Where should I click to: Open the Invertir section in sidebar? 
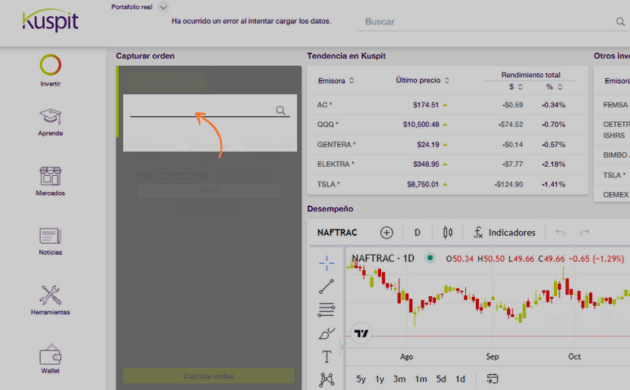[x=50, y=70]
